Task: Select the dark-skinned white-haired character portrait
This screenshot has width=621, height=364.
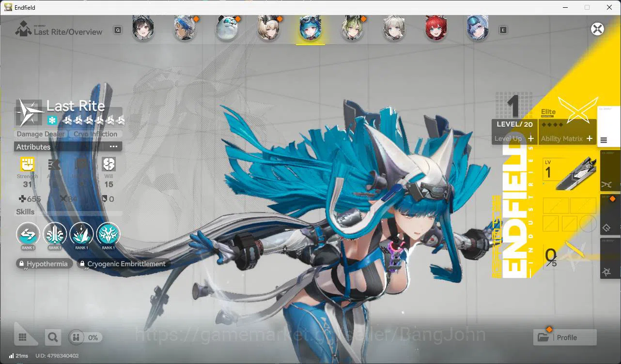Action: pos(185,28)
